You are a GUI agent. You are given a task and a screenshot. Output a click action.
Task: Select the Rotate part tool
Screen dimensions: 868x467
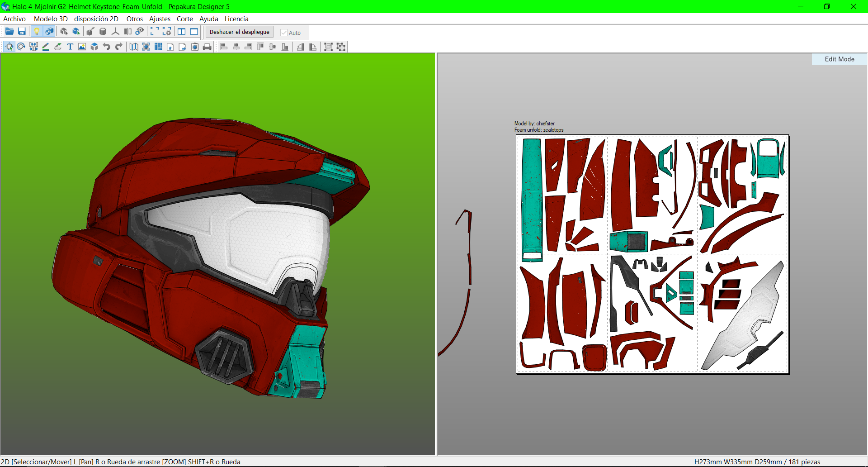21,47
